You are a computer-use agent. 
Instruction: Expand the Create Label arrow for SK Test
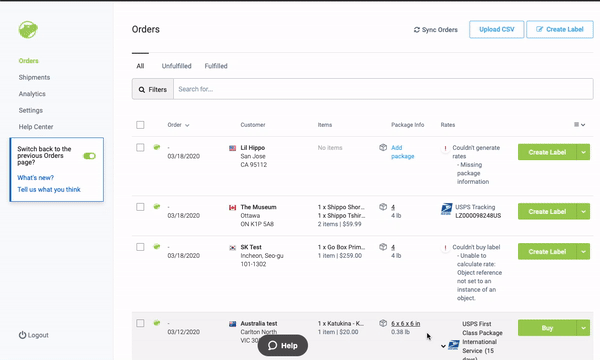pos(583,252)
